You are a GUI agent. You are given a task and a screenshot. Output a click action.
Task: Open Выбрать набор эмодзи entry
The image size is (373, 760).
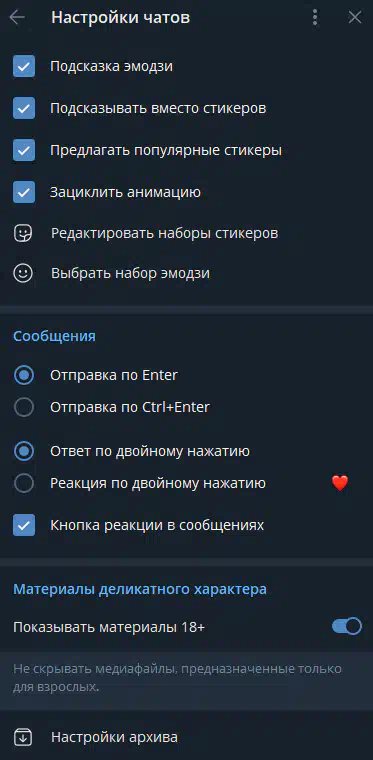tap(186, 274)
